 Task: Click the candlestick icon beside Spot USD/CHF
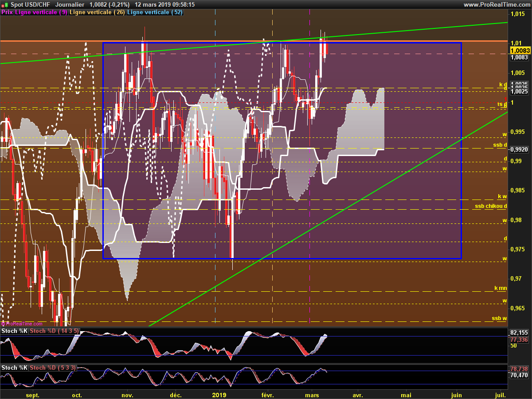pos(4,4)
